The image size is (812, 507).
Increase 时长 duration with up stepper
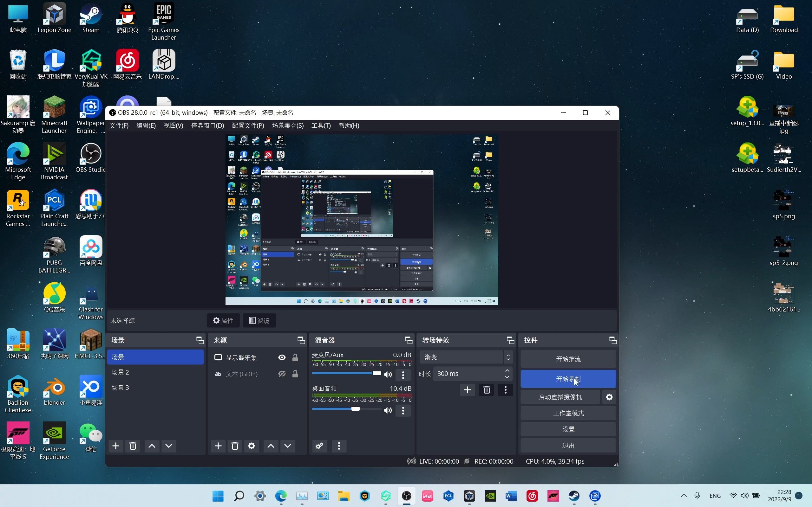pyautogui.click(x=507, y=370)
